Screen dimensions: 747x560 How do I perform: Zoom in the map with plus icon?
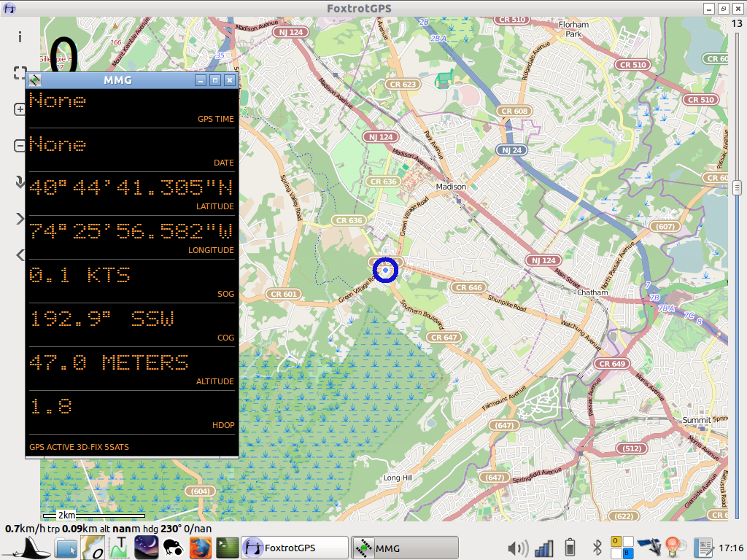[20, 109]
